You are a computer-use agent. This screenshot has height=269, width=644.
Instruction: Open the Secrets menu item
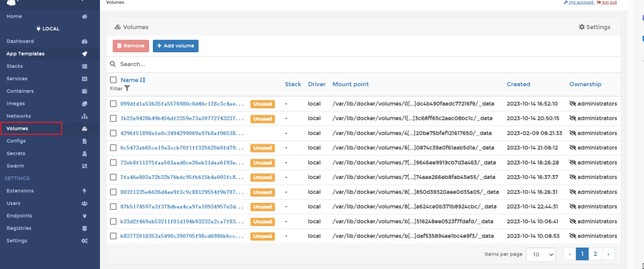point(16,153)
